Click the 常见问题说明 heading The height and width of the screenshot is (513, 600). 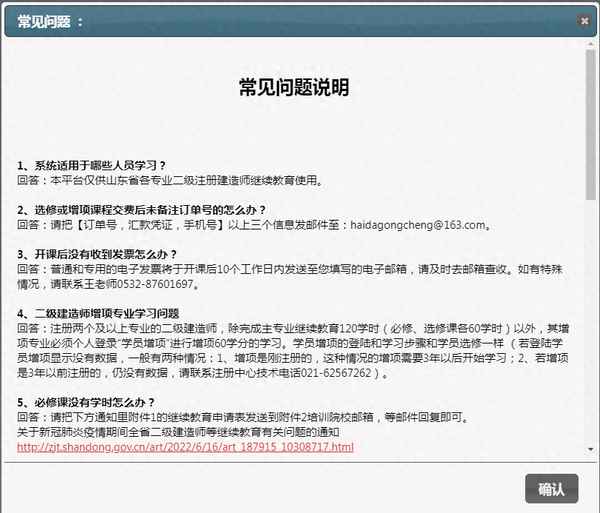point(294,87)
